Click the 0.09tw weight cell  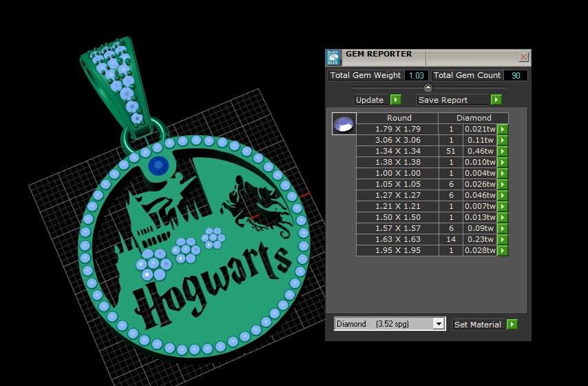coord(480,228)
